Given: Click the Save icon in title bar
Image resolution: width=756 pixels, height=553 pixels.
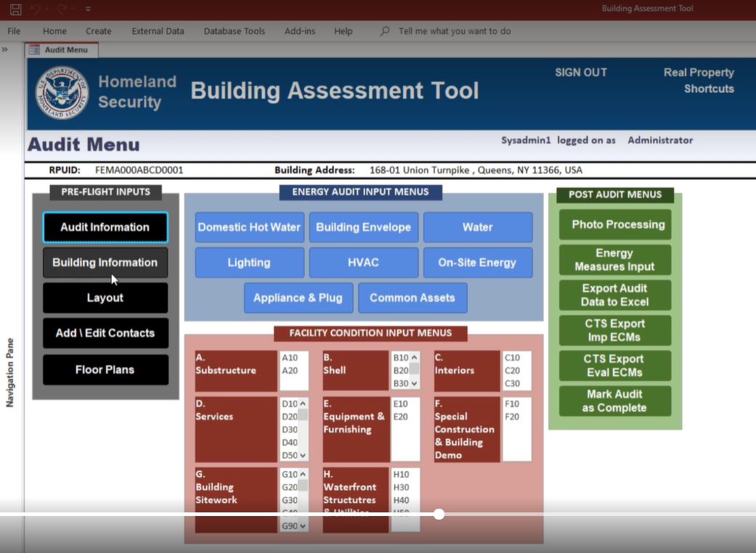Looking at the screenshot, I should point(15,9).
